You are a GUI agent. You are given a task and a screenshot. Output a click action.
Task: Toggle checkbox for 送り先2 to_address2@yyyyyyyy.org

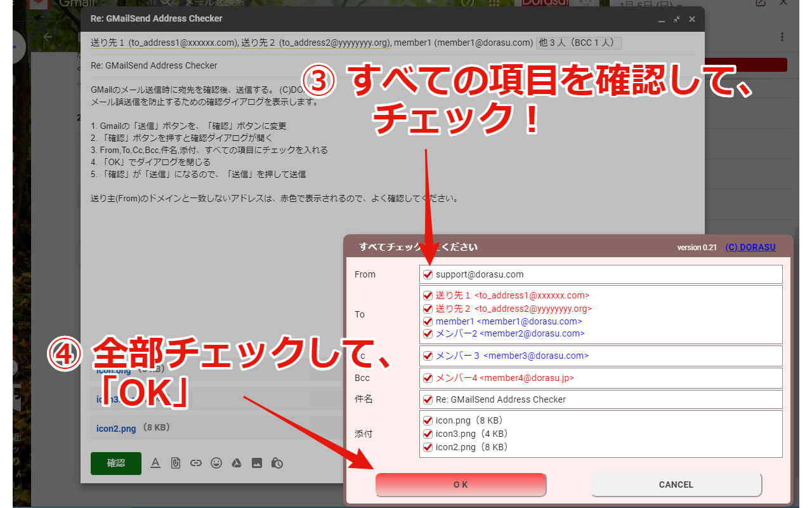pyautogui.click(x=428, y=309)
